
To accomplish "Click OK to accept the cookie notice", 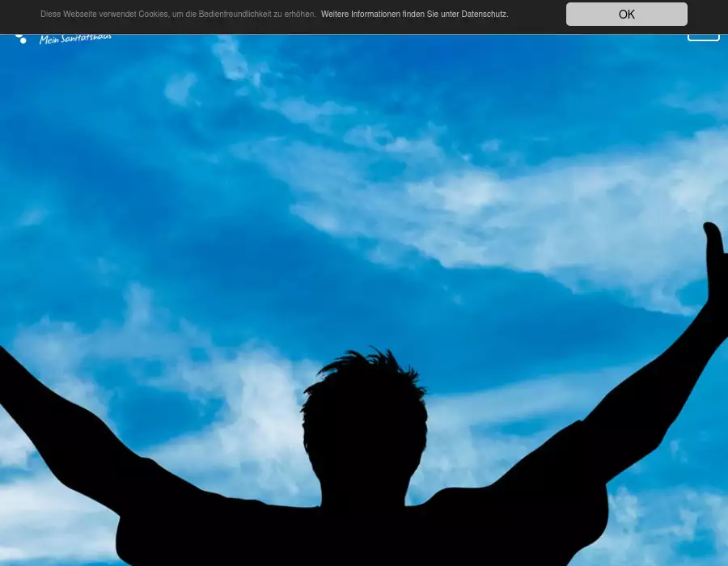I will (626, 14).
